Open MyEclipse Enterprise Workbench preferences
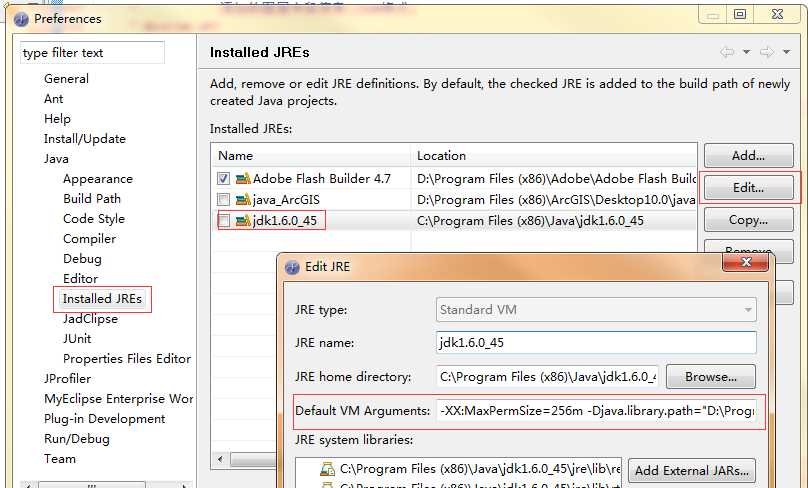Viewport: 808px width, 488px height. 119,399
